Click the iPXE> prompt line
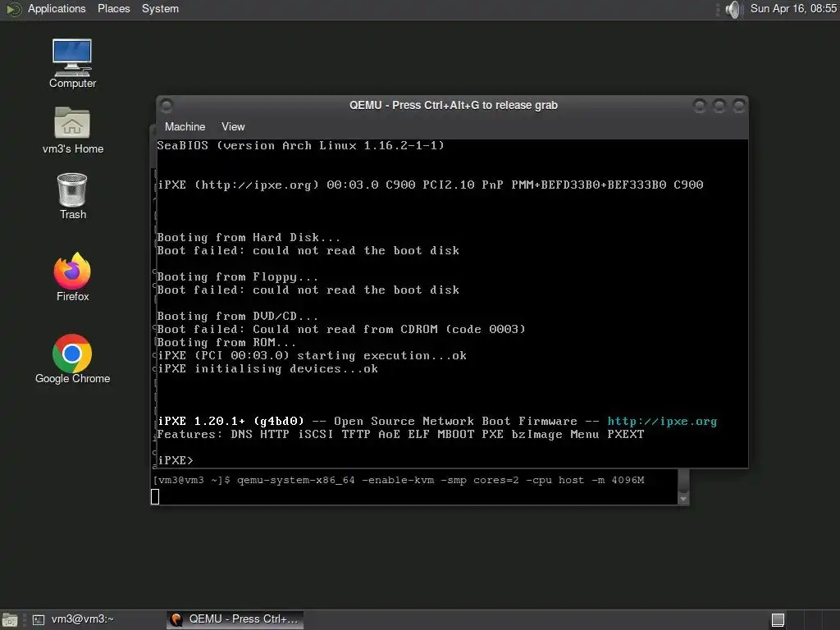The image size is (840, 630). 176,460
